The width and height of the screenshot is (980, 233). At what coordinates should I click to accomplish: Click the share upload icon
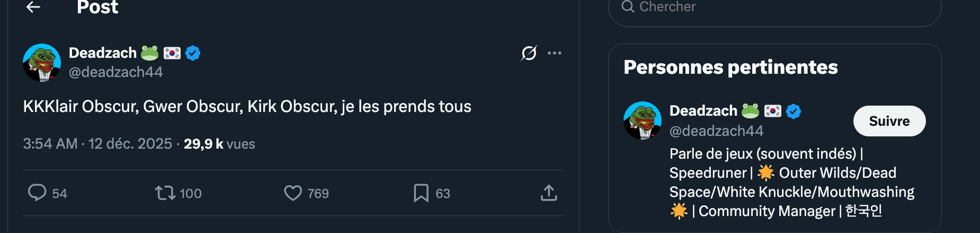(549, 193)
